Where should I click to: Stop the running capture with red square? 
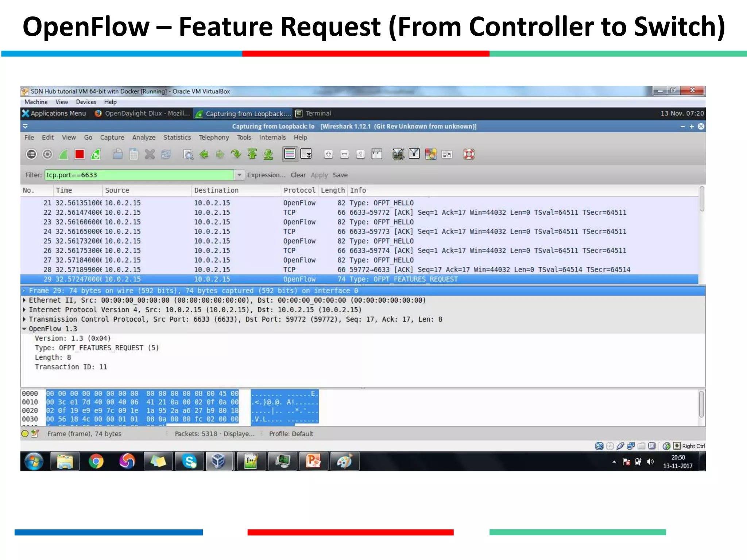click(x=80, y=154)
